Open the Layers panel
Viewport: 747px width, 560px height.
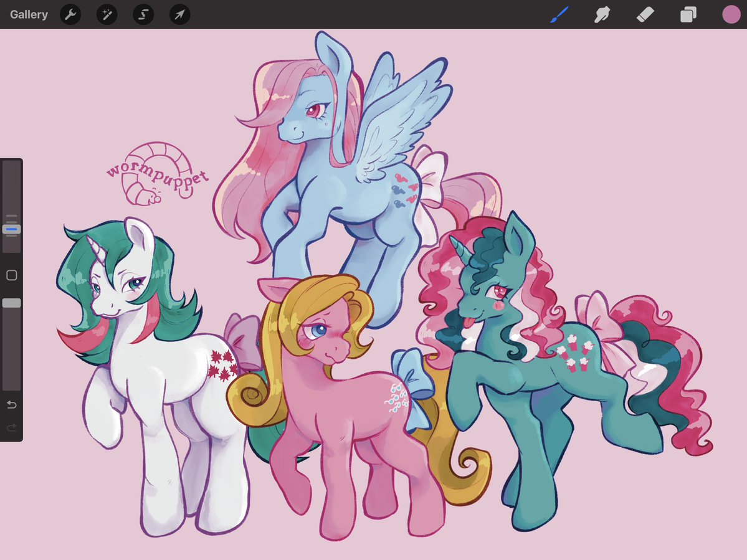click(x=688, y=14)
